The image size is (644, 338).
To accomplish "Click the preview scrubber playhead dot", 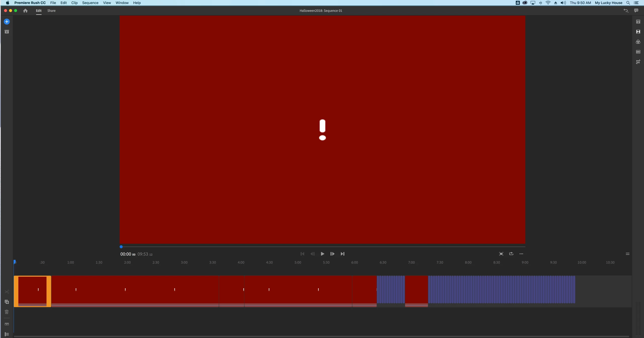I will click(x=121, y=247).
